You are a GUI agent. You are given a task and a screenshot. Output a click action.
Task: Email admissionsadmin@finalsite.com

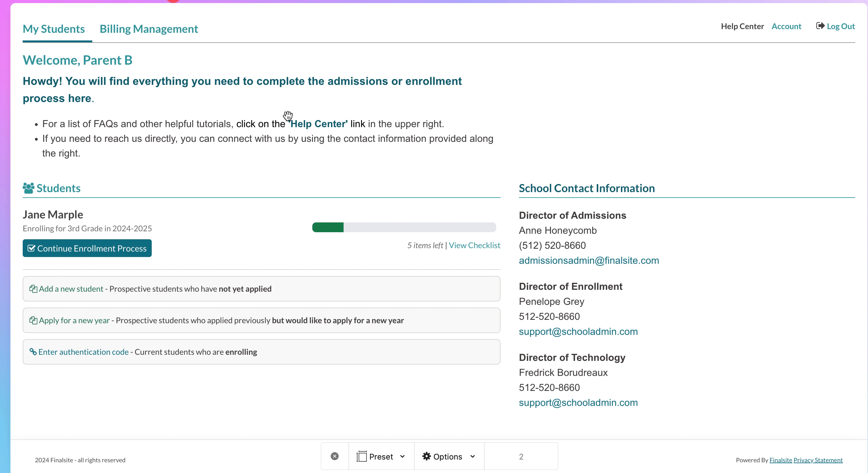pyautogui.click(x=588, y=260)
